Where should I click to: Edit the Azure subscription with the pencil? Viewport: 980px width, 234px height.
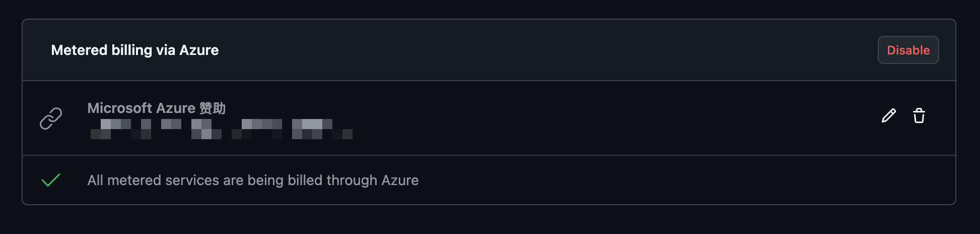pos(889,116)
